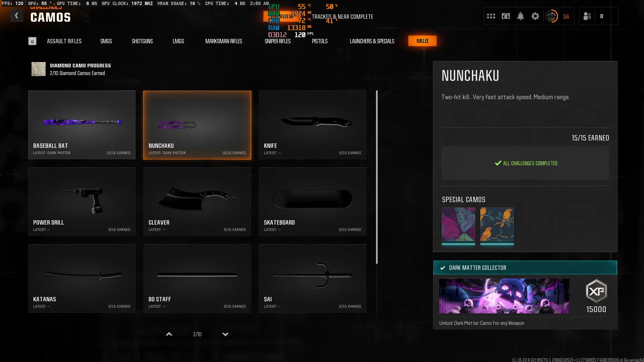
Task: Open the settings gear icon
Action: [535, 16]
